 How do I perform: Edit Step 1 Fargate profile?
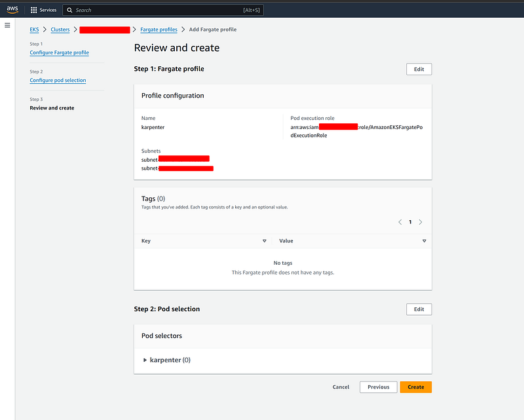click(419, 69)
